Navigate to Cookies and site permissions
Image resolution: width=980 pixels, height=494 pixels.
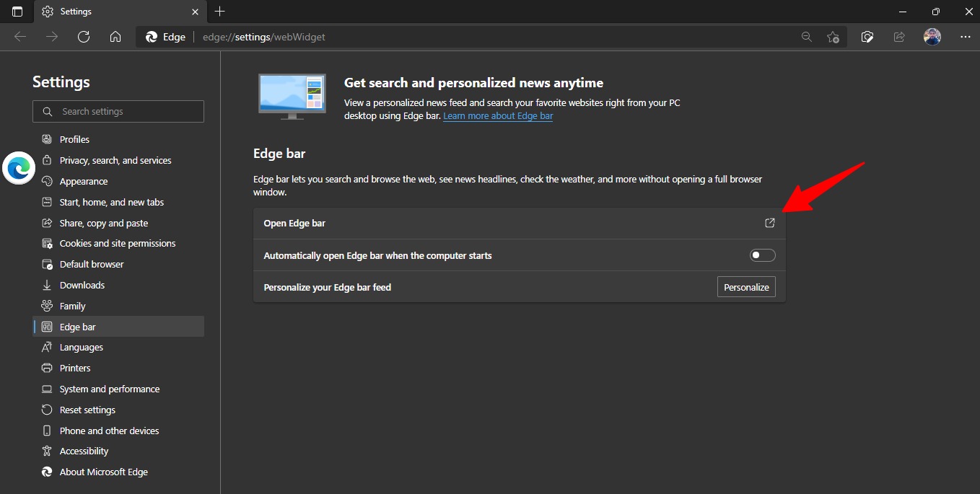118,243
